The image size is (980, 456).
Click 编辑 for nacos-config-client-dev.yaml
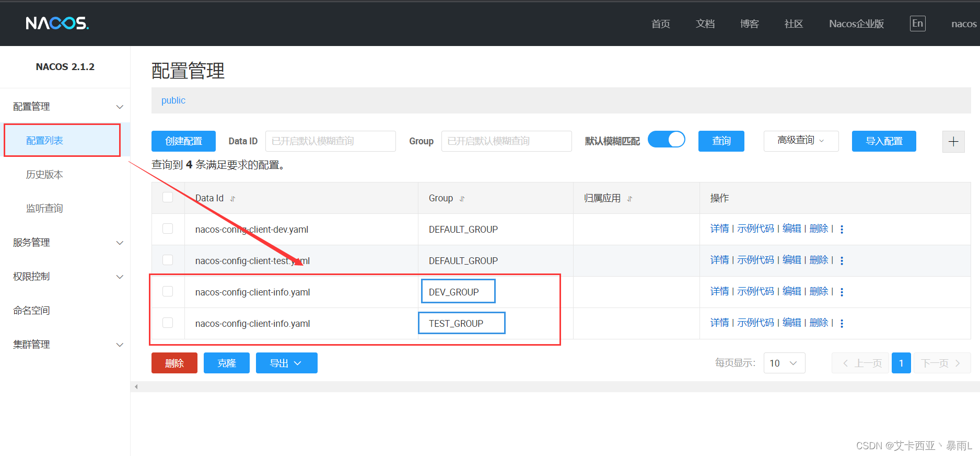(x=791, y=229)
